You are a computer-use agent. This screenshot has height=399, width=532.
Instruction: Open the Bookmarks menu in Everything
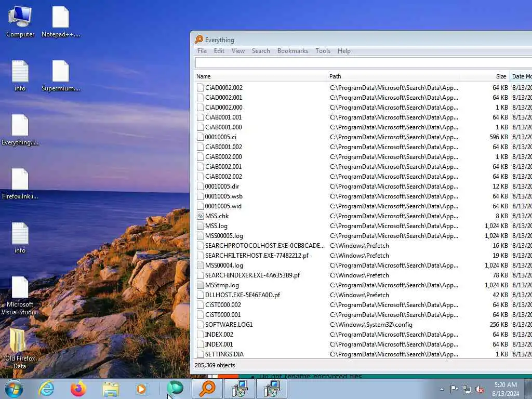click(x=292, y=51)
